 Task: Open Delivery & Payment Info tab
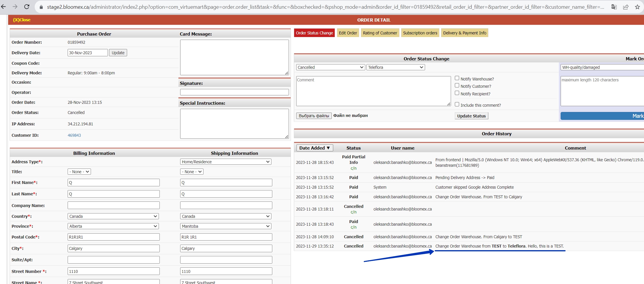point(465,33)
